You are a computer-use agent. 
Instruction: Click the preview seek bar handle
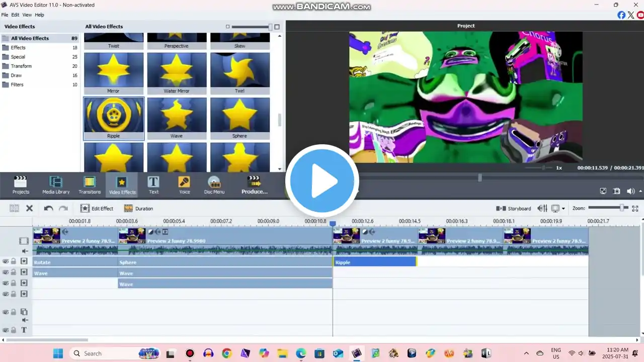click(x=480, y=177)
